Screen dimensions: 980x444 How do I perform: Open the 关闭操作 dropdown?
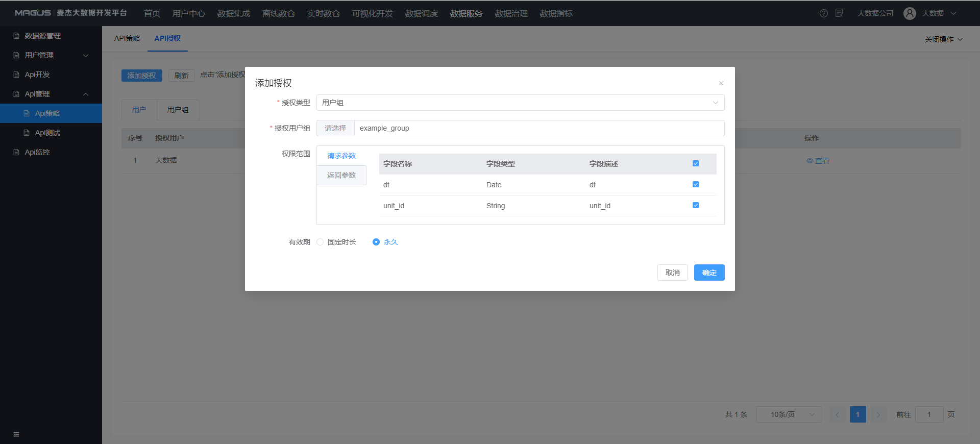click(944, 39)
